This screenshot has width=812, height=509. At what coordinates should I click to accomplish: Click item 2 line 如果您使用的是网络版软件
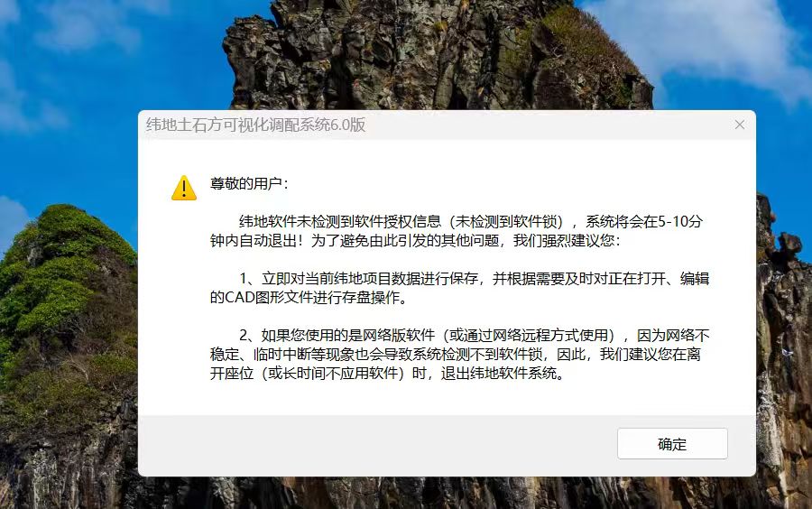[x=474, y=336]
